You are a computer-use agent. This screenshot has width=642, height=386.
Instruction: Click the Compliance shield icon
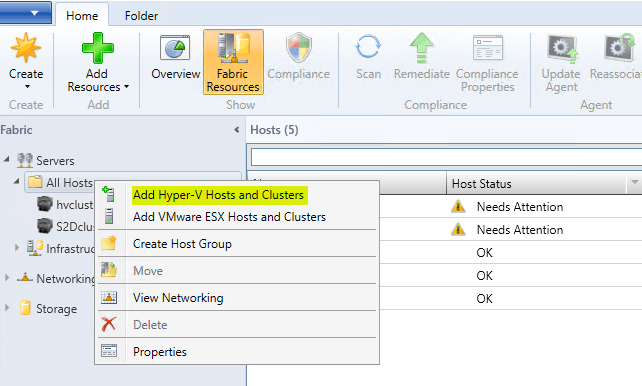(299, 47)
